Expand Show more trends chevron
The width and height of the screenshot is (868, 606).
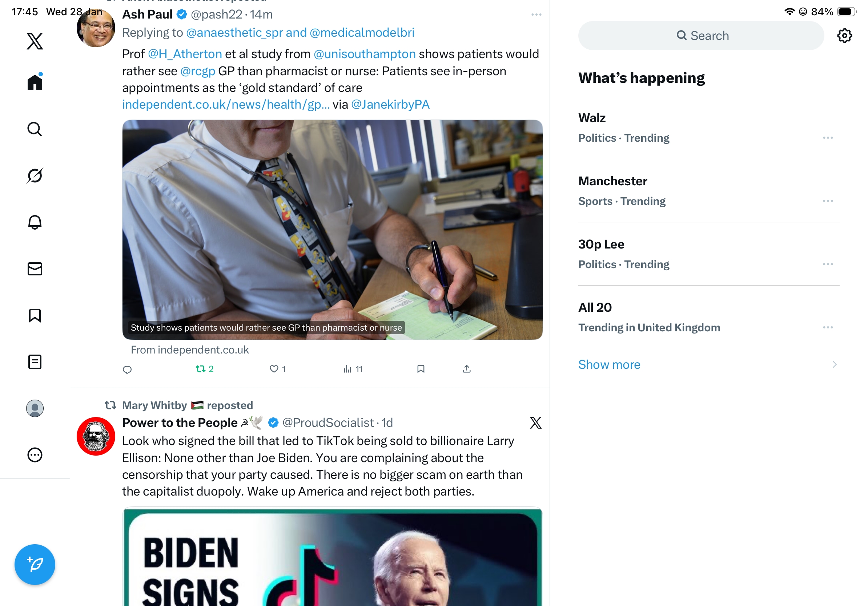click(x=834, y=365)
